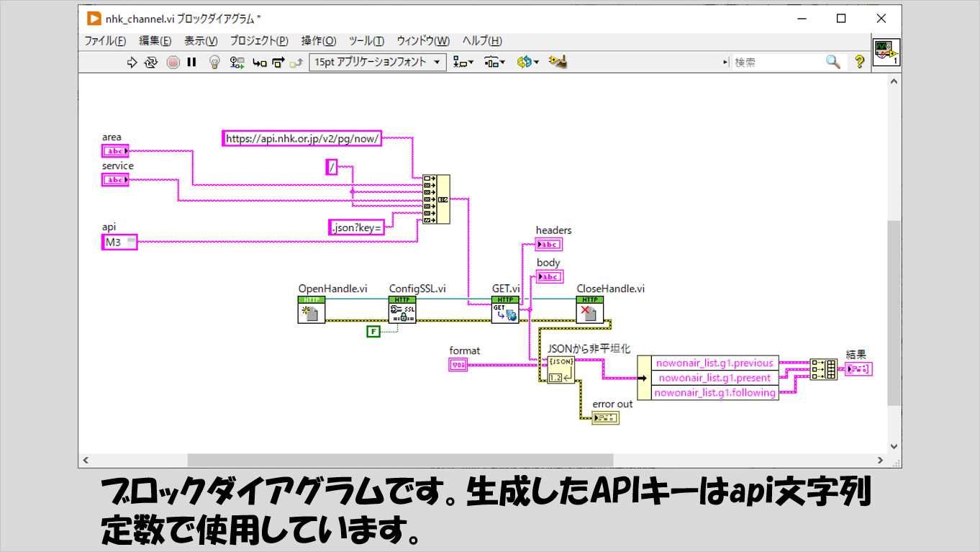
Task: Select the error out indicator terminal
Action: pos(605,418)
